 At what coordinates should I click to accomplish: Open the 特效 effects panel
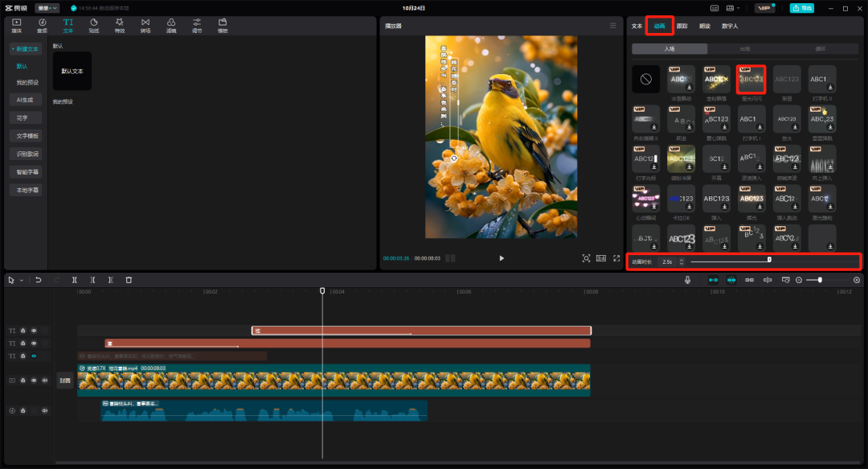pos(120,25)
